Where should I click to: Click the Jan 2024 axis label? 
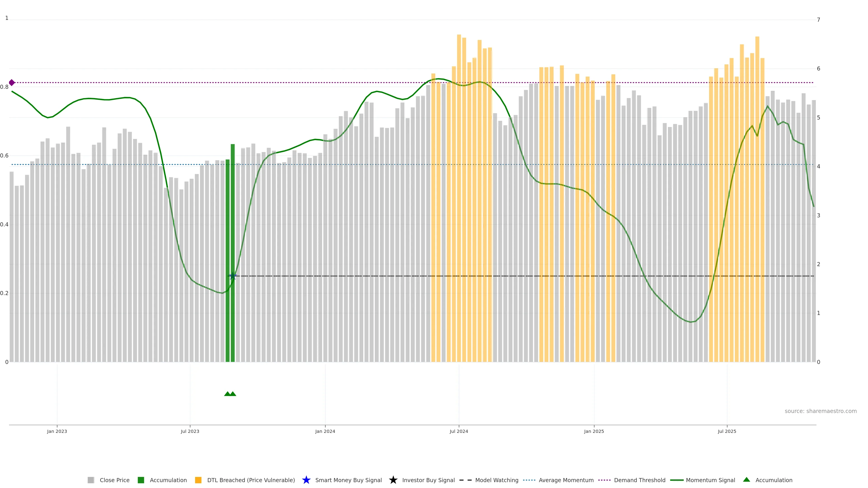[x=325, y=432]
